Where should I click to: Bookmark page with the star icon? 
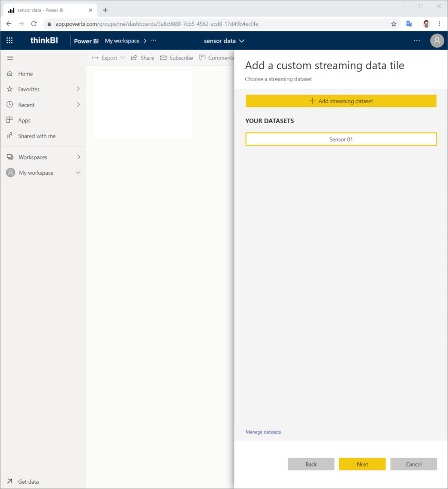click(x=394, y=24)
